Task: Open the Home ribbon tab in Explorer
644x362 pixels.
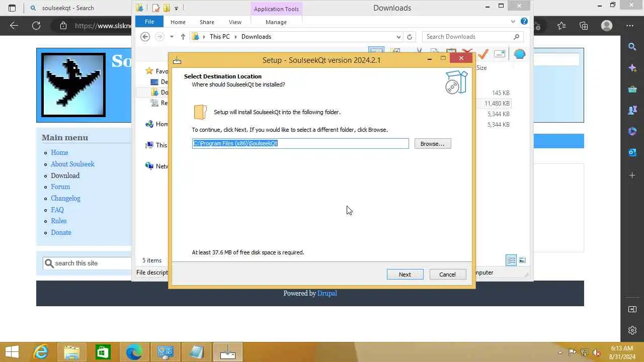Action: 178,22
